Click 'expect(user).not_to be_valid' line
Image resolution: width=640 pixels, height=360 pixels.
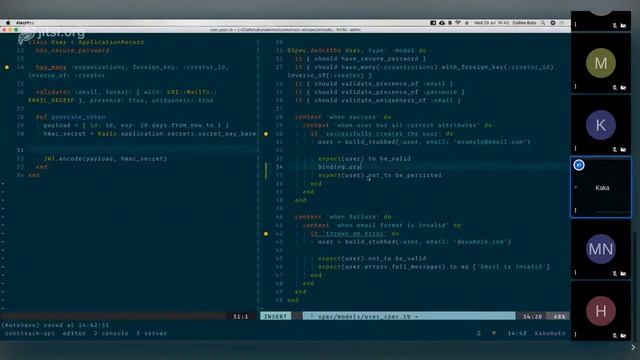click(x=372, y=258)
